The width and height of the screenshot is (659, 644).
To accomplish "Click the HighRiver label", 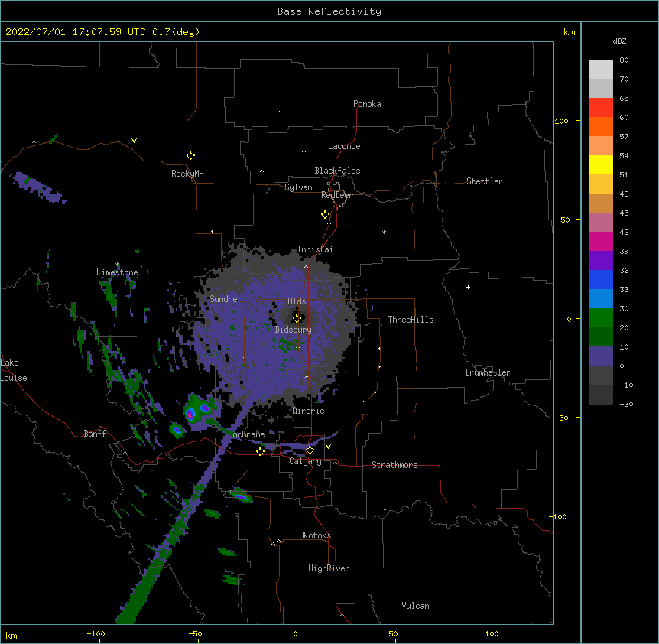I will pos(329,568).
